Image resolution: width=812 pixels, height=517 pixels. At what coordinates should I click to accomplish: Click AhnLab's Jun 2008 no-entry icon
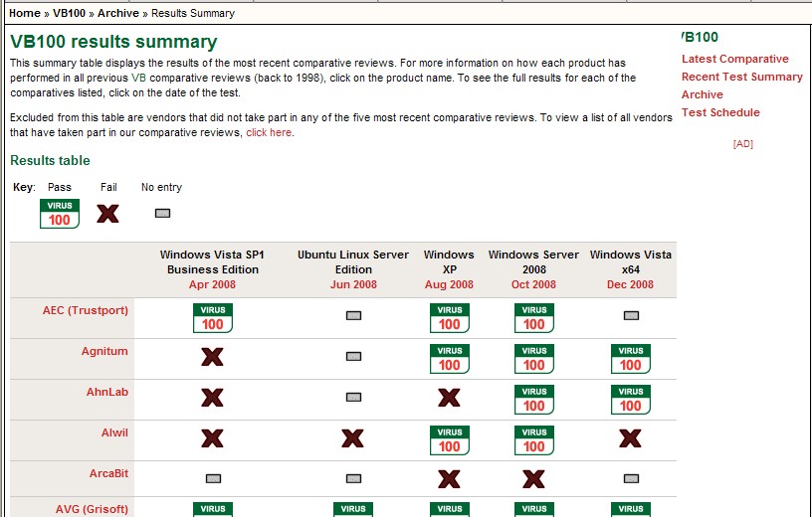tap(353, 398)
